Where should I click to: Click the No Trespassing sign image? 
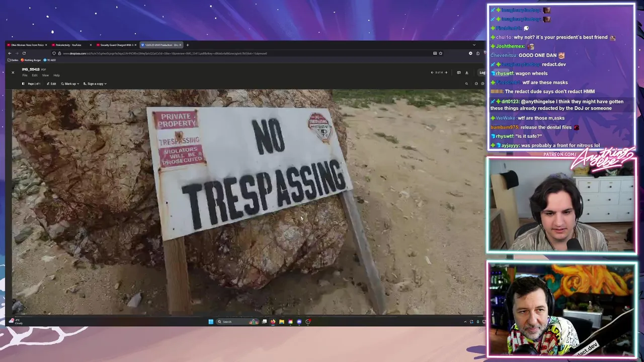(248, 202)
